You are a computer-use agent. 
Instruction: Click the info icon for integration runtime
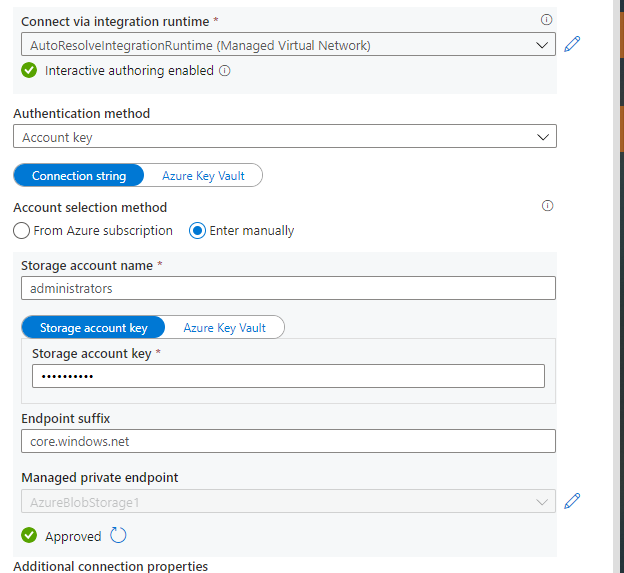coord(546,20)
